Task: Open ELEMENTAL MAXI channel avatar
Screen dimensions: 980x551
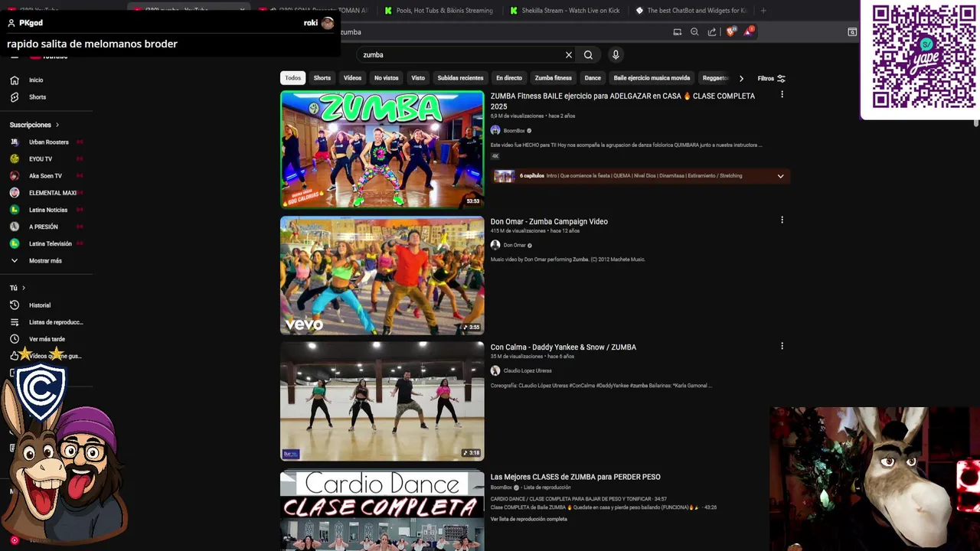Action: 14,193
